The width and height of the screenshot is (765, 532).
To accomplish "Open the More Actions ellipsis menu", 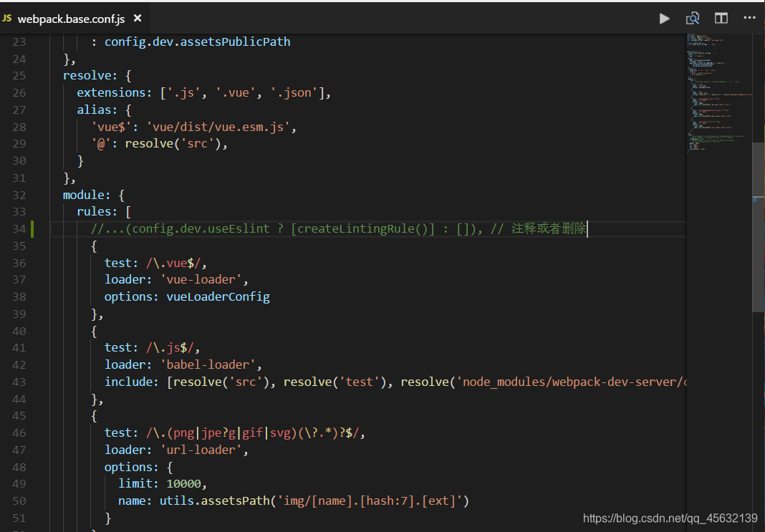I will 749,18.
